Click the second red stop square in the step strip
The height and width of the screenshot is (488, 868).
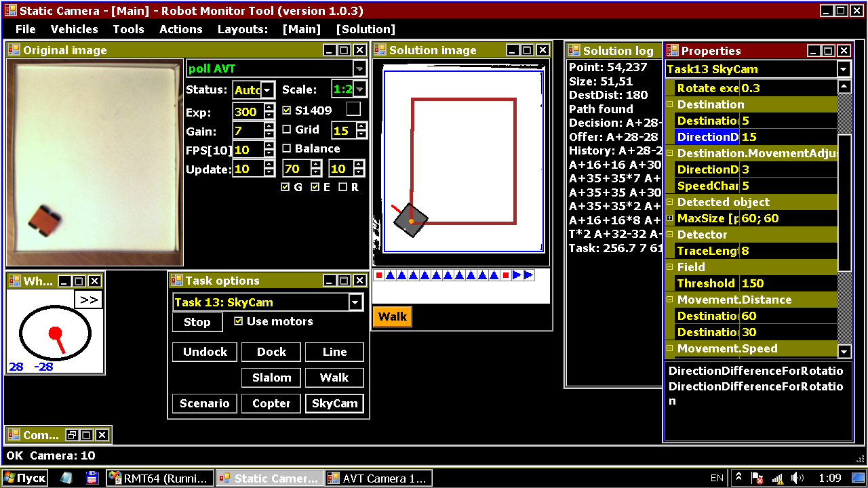point(505,275)
